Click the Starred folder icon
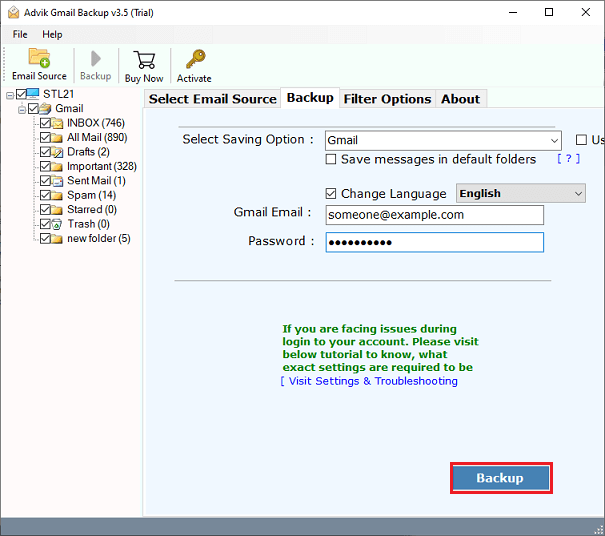The width and height of the screenshot is (605, 536). pyautogui.click(x=57, y=210)
